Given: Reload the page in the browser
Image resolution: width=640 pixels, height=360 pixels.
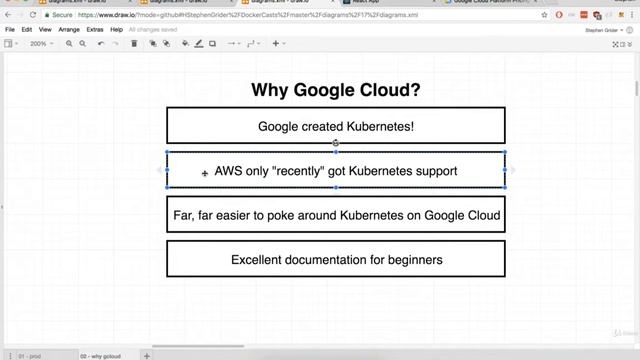Looking at the screenshot, I should 33,15.
